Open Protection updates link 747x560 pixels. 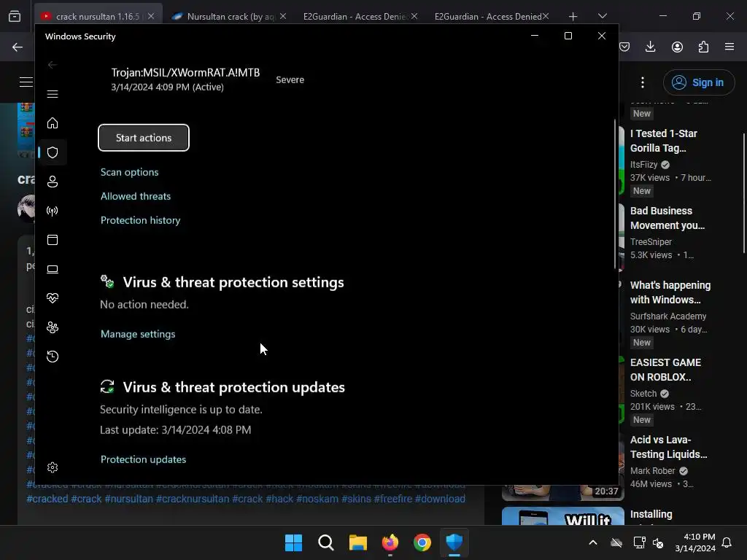coord(144,459)
